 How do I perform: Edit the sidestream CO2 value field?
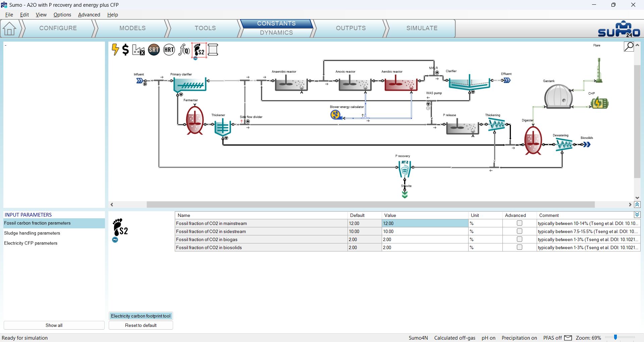(x=425, y=231)
